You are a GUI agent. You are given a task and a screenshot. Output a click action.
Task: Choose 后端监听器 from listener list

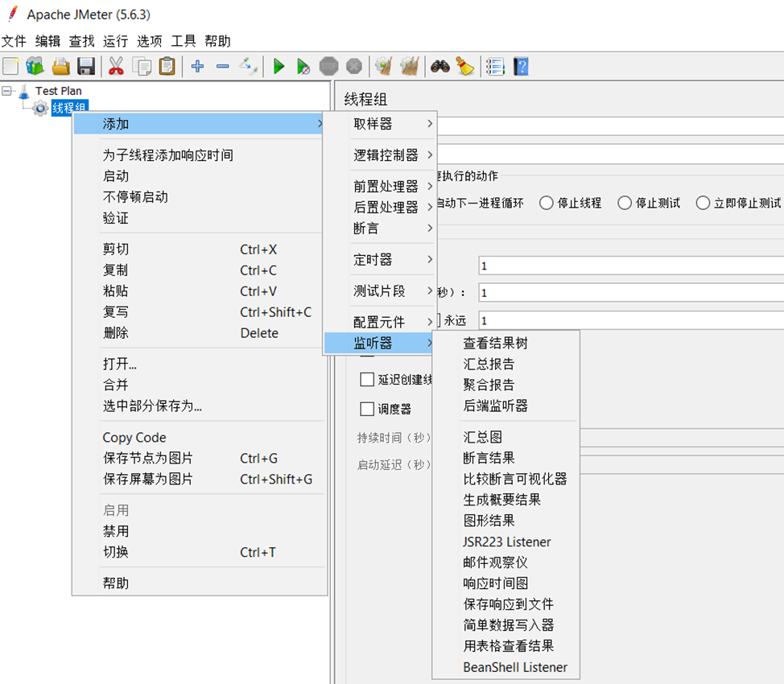(505, 406)
